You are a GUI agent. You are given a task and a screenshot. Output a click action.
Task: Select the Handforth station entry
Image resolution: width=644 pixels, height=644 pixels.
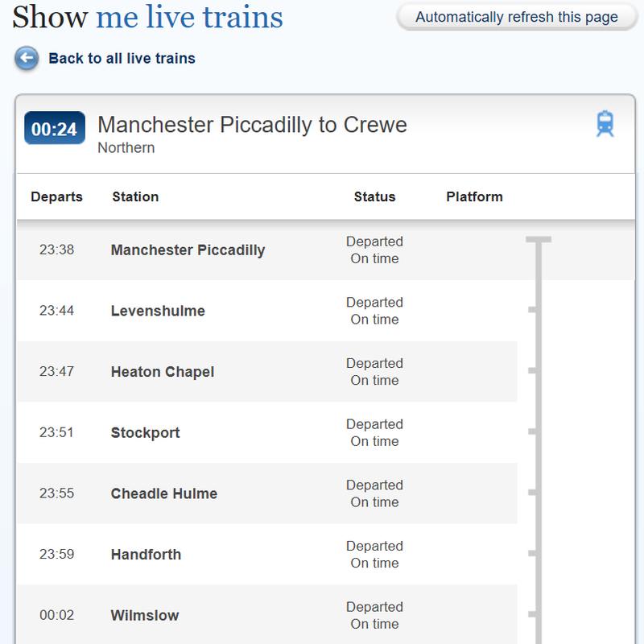146,555
